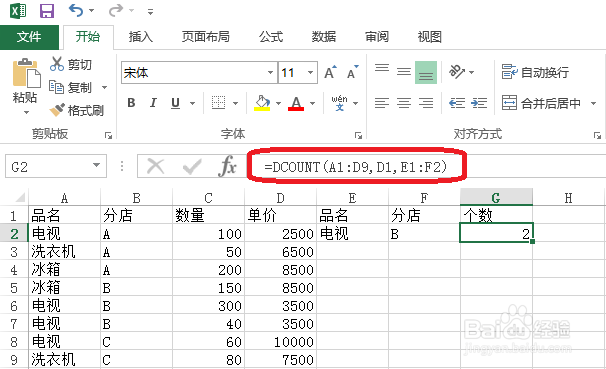
Task: Open the 剪贴板 clipboard dialog launcher
Action: pos(108,135)
